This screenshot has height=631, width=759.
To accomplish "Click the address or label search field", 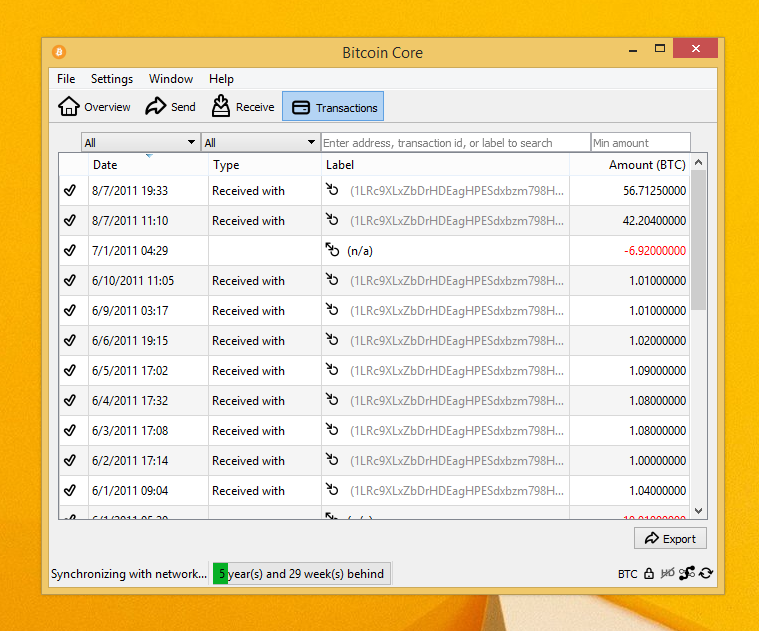I will tap(455, 142).
